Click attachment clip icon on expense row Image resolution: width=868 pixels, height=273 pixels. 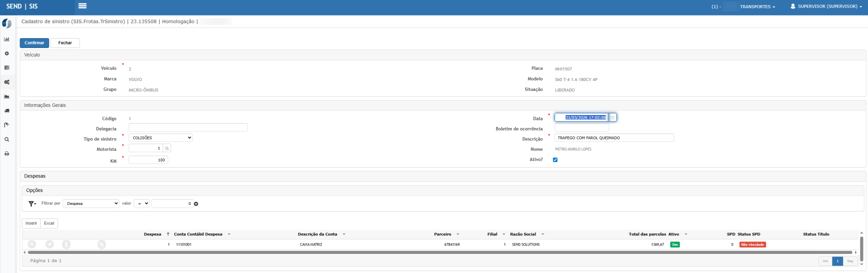pyautogui.click(x=102, y=245)
